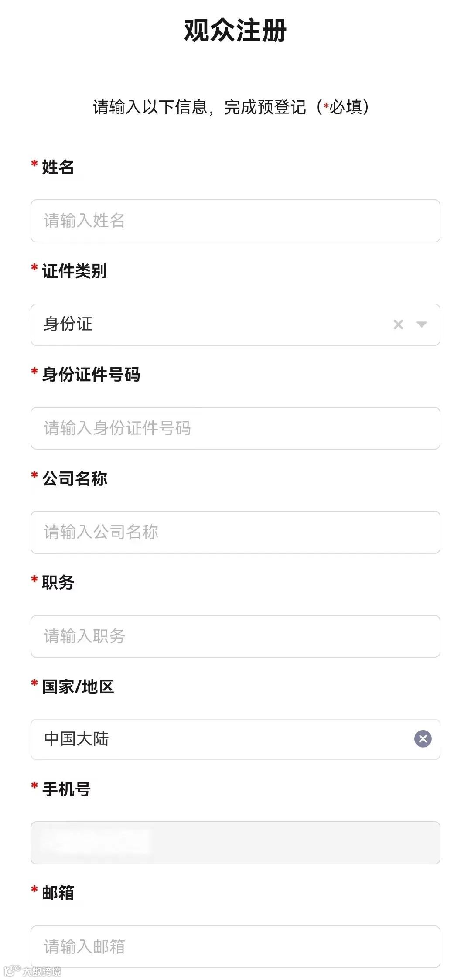Screen dimensions: 471x980
Task: Click the 邮箱 field label
Action: pos(58,893)
